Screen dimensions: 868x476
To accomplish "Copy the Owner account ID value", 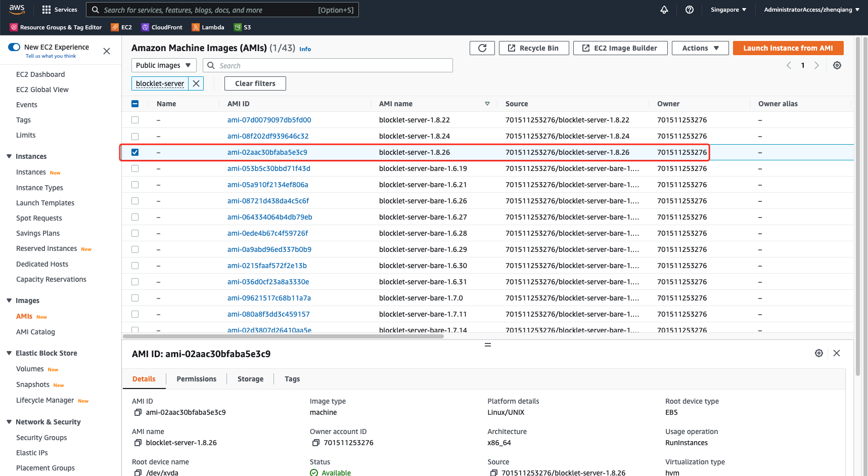I will click(315, 443).
